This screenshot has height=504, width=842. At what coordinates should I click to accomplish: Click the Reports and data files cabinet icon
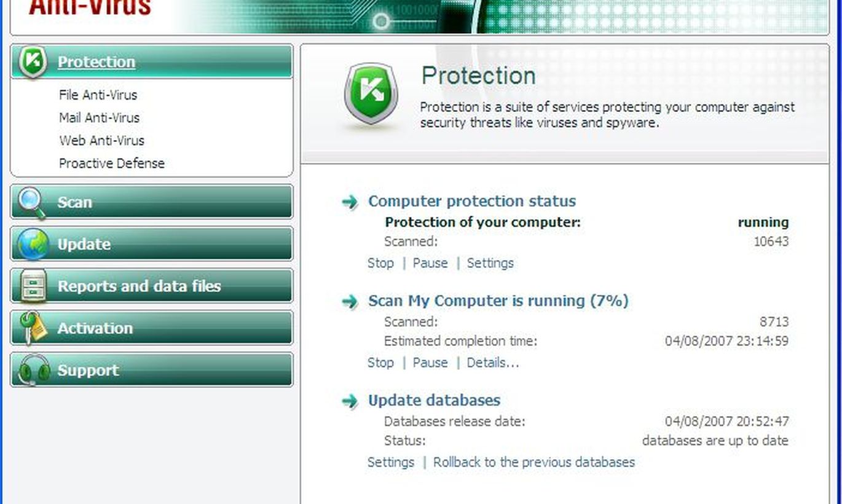pos(33,286)
